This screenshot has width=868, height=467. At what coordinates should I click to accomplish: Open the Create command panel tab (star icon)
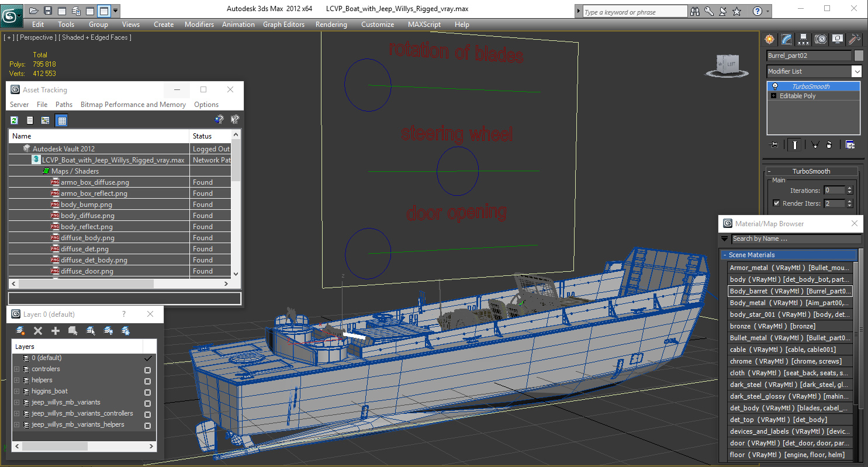click(770, 39)
